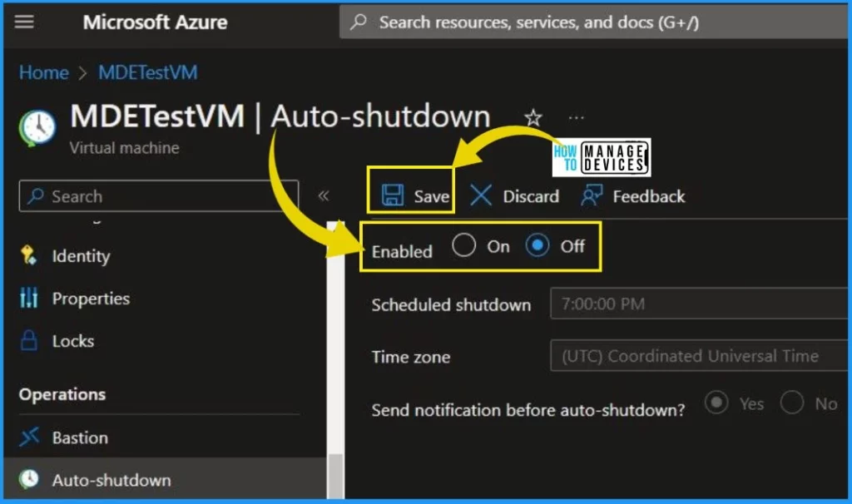This screenshot has height=504, width=852.
Task: Open the Time zone dropdown
Action: [699, 356]
